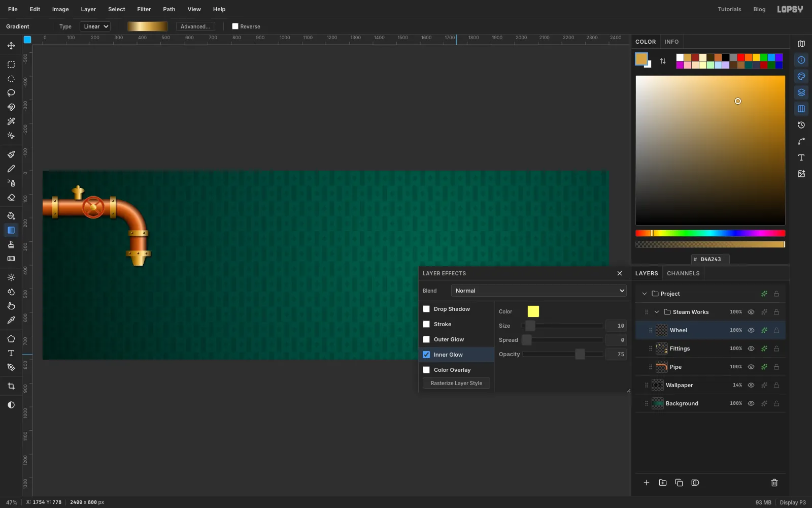Select the Paint Bucket tool
The image size is (812, 508).
click(x=11, y=216)
